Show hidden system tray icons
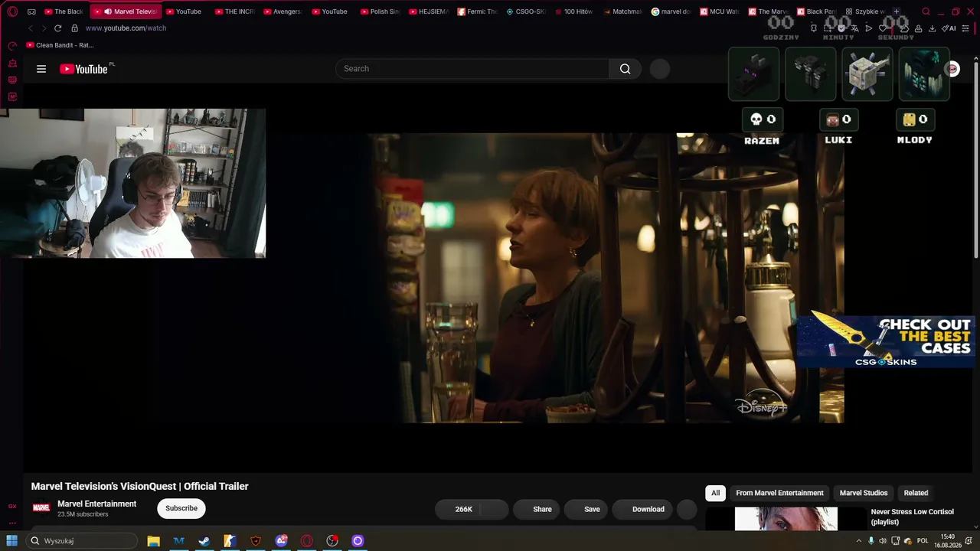This screenshot has width=980, height=551. click(x=858, y=541)
